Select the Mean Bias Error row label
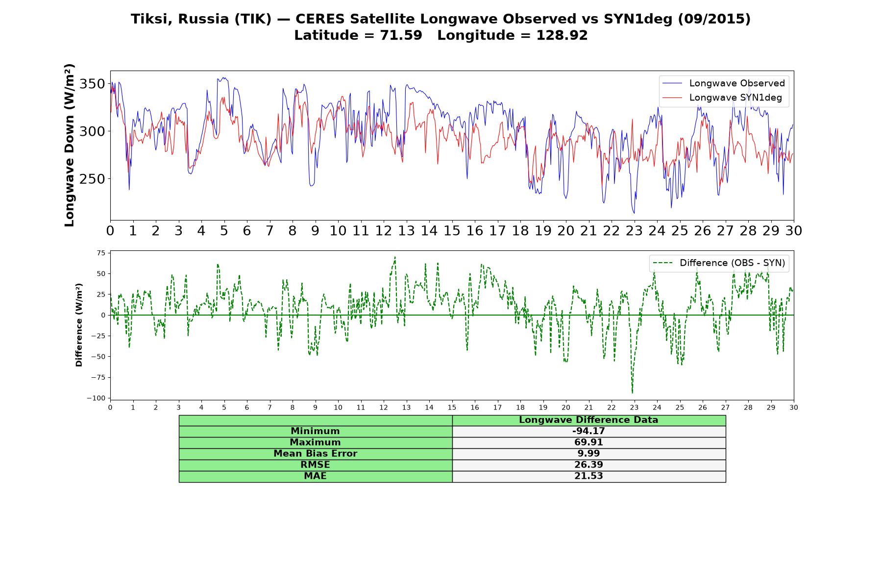The width and height of the screenshot is (882, 588). 316,454
